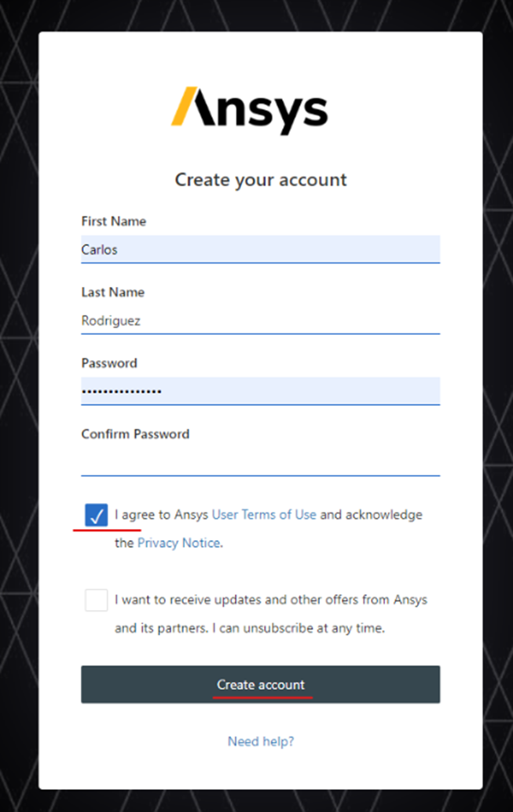Click inside the First Name field
Screen dimensions: 513x812
click(x=259, y=249)
